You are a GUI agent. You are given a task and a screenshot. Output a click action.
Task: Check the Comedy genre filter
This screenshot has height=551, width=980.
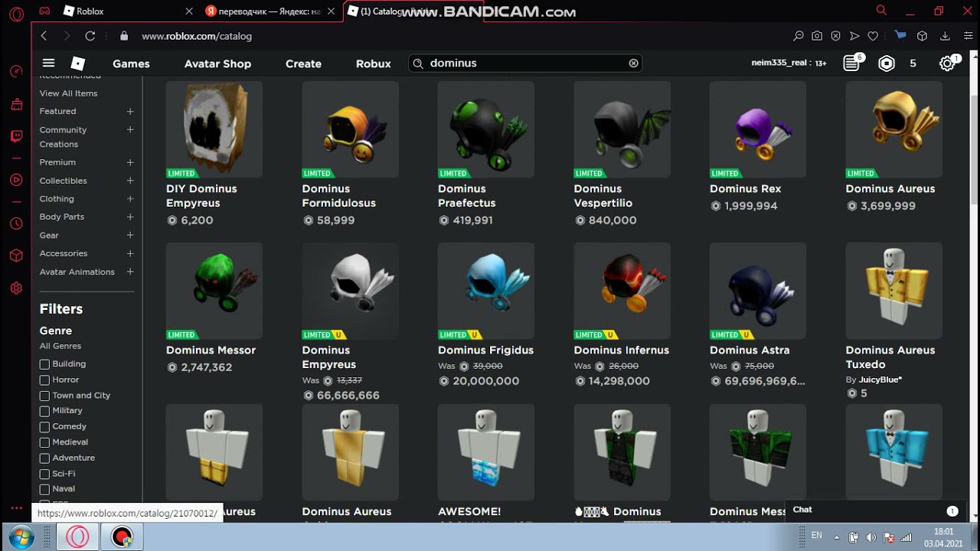click(44, 427)
